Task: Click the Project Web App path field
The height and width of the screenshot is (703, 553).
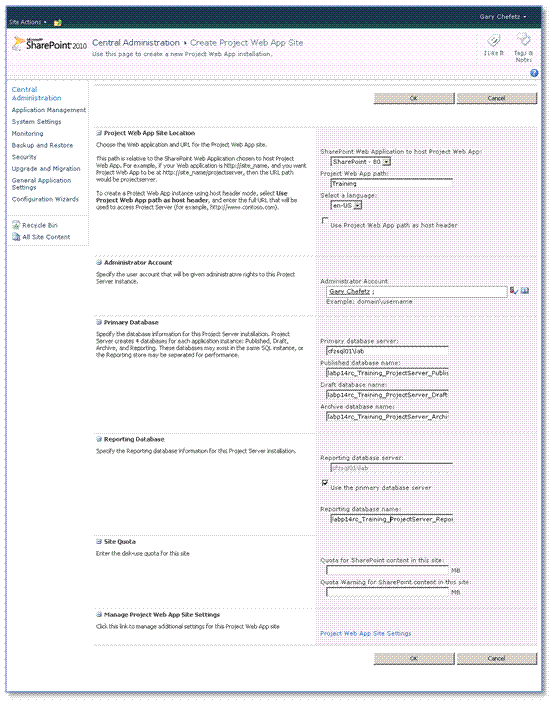Action: (392, 183)
